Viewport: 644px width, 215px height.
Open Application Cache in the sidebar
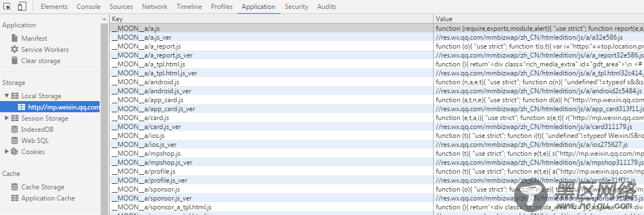coord(48,198)
